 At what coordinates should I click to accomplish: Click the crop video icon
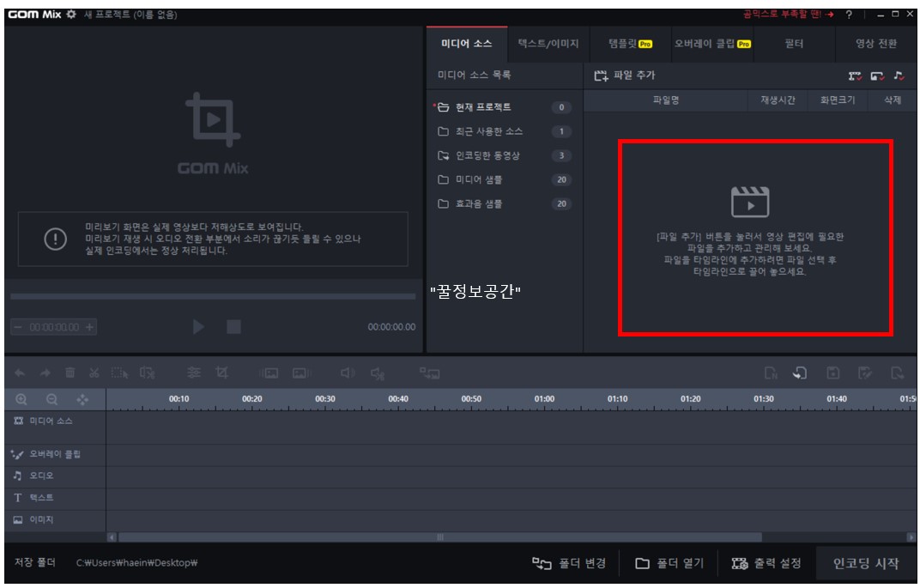coord(221,373)
